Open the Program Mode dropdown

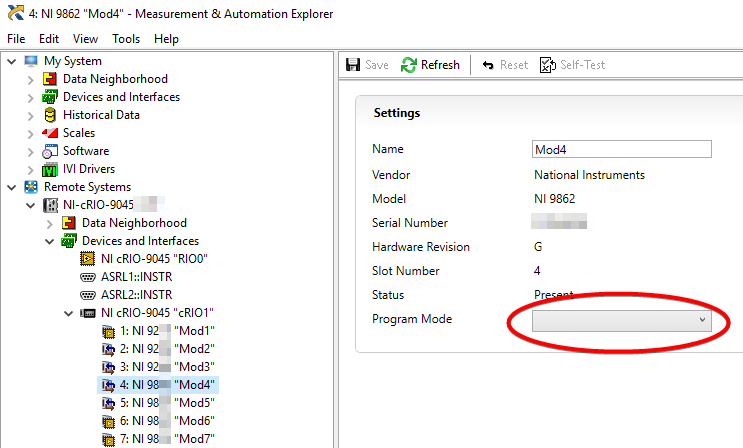[x=622, y=320]
